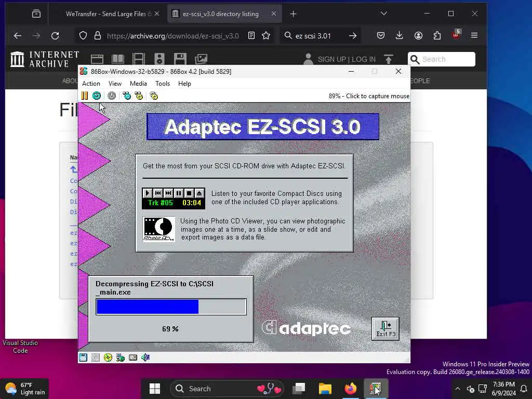
Task: Open weather widget 67°F Light rain
Action: (25, 389)
